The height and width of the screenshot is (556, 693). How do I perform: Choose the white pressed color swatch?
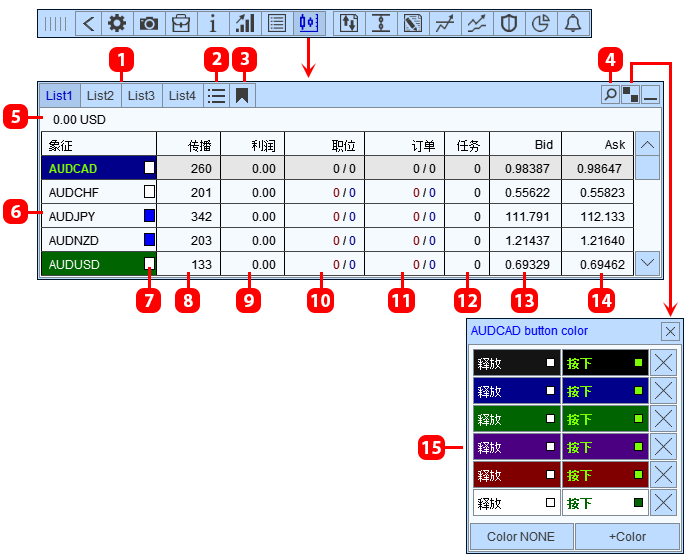pyautogui.click(x=605, y=503)
